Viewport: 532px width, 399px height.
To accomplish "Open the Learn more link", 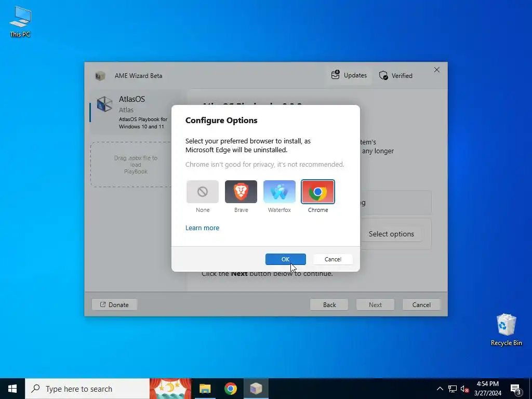I will (202, 228).
